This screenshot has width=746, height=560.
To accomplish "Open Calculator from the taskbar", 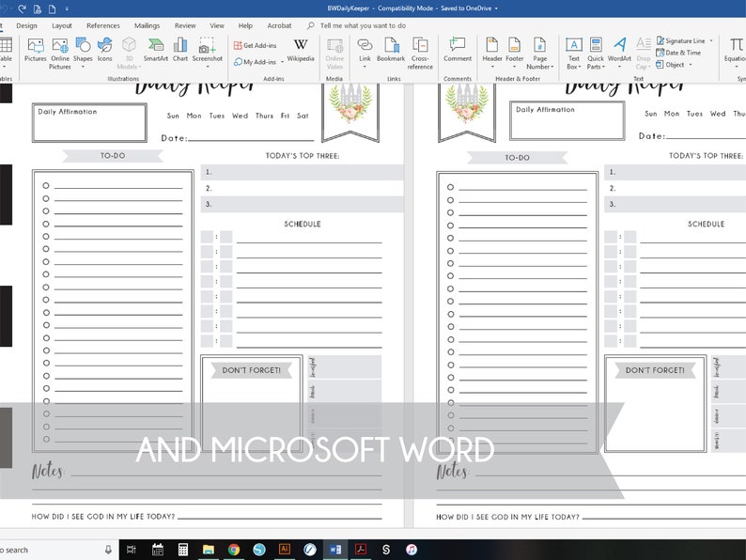I will tap(182, 550).
